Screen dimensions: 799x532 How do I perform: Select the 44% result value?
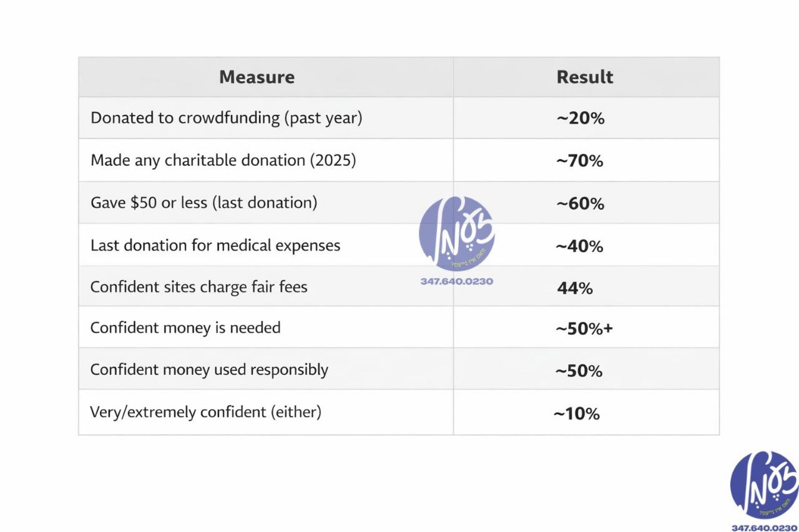pos(575,288)
